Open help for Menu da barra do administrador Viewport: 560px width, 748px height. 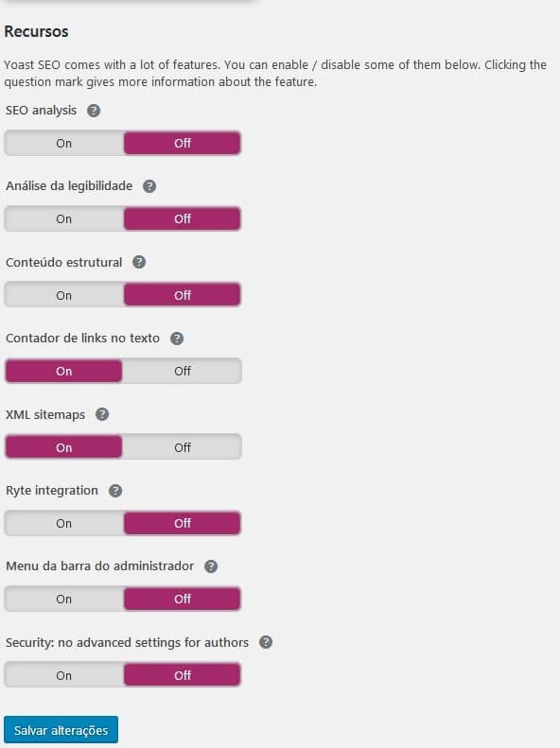click(211, 566)
